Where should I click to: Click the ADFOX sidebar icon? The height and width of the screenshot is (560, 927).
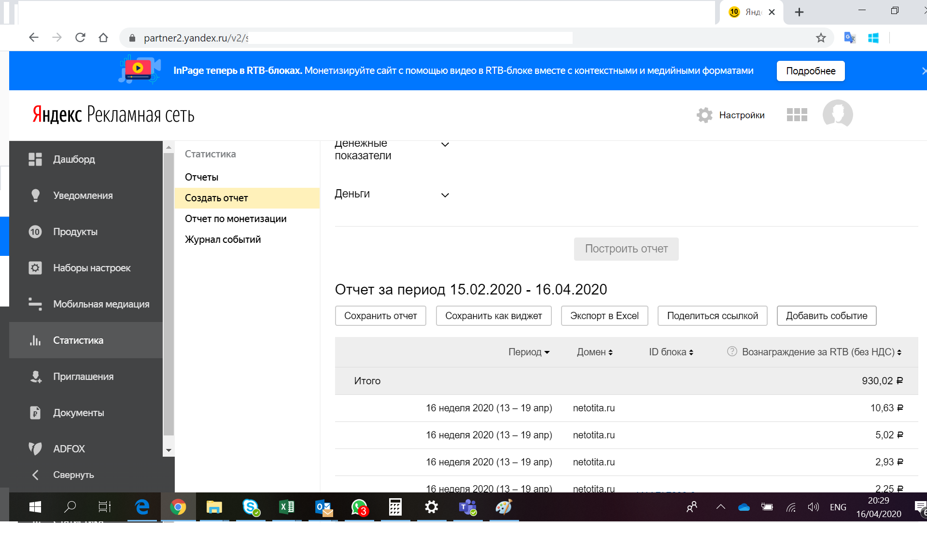point(35,448)
